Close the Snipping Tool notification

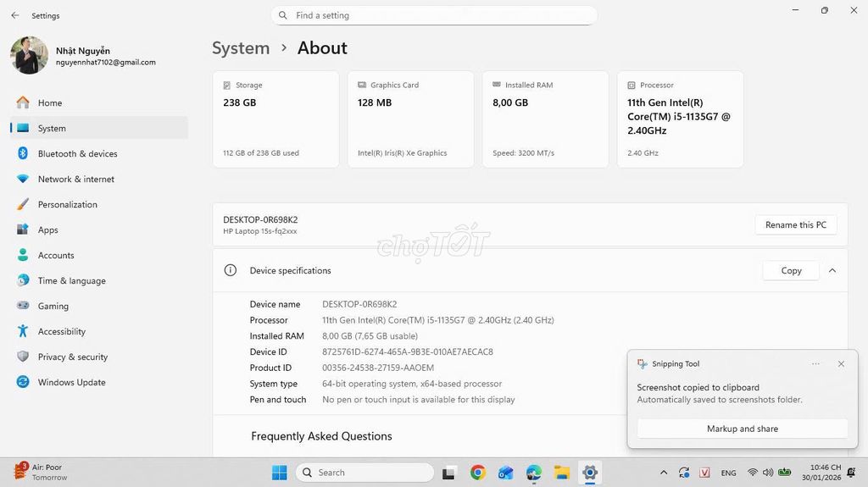(x=841, y=363)
